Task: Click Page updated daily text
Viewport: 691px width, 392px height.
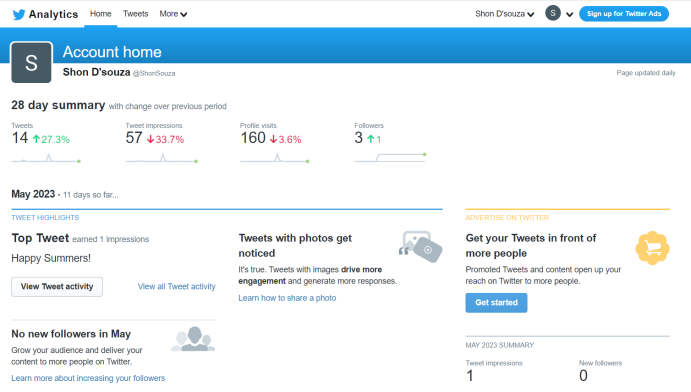Action: [x=646, y=73]
